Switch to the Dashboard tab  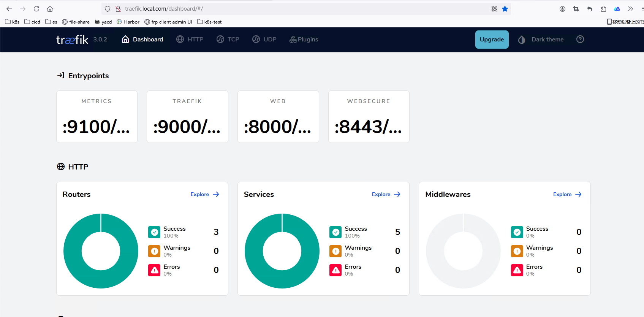(142, 40)
